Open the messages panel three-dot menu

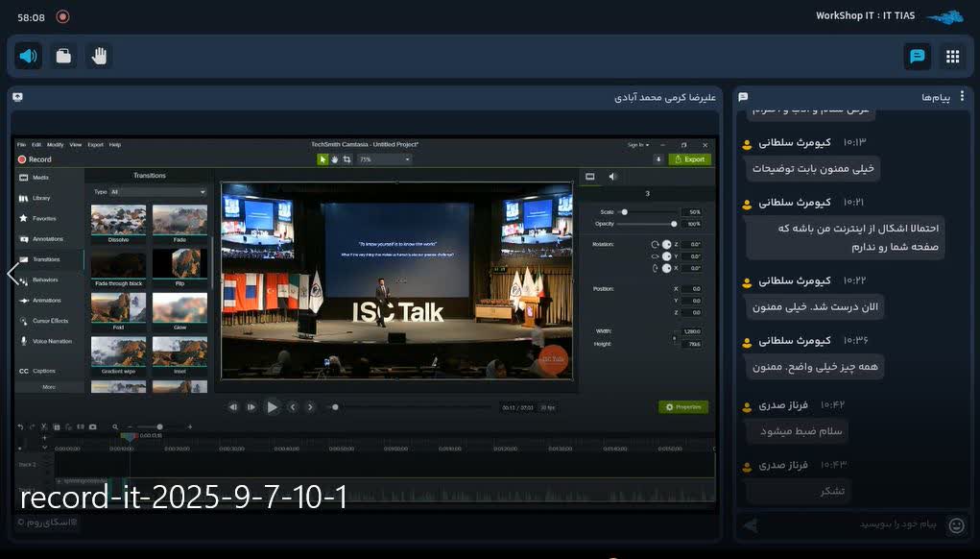[962, 96]
